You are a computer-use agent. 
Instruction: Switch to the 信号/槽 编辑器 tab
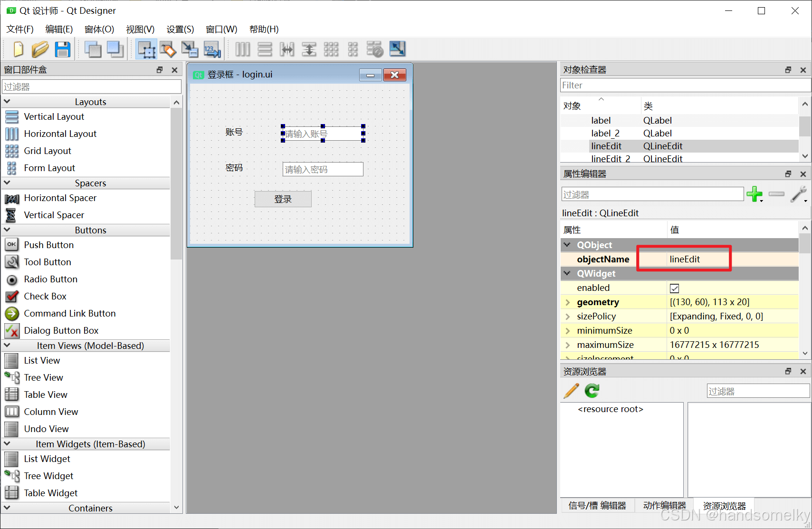pos(597,505)
